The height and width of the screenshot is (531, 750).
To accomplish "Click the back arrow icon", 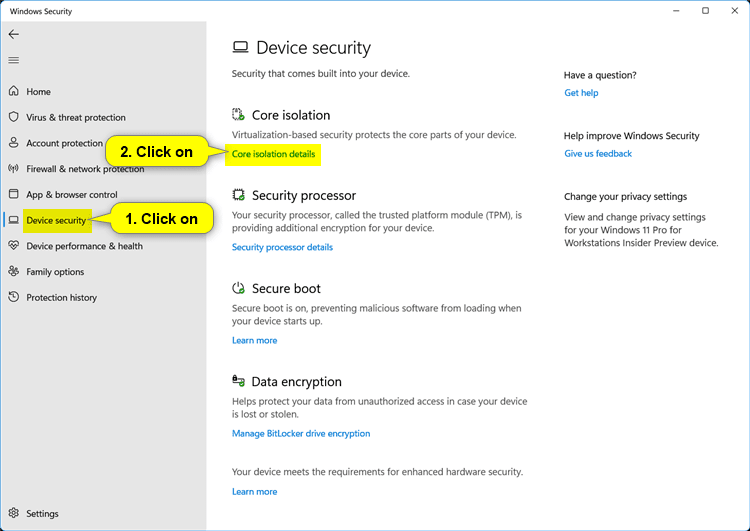I will click(x=14, y=34).
